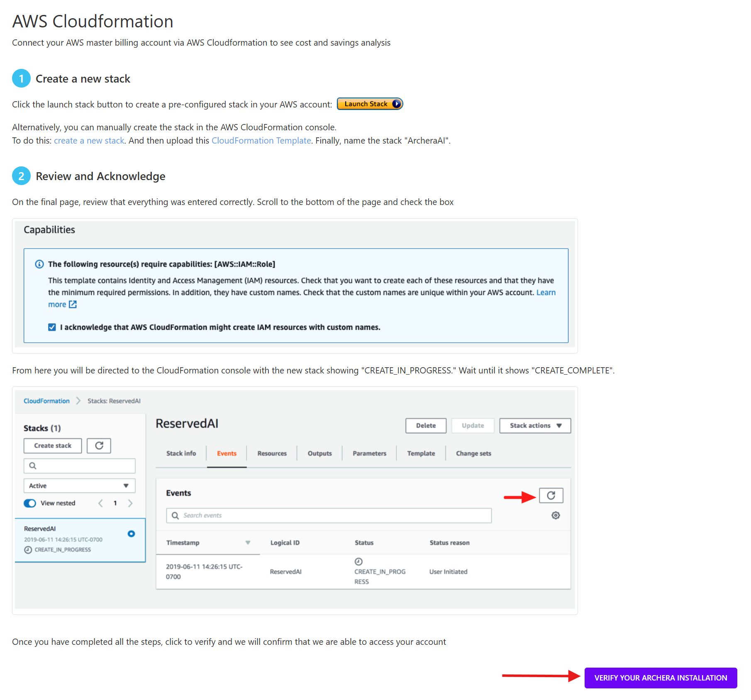Go to previous stacks page
This screenshot has width=751, height=700.
(x=100, y=503)
